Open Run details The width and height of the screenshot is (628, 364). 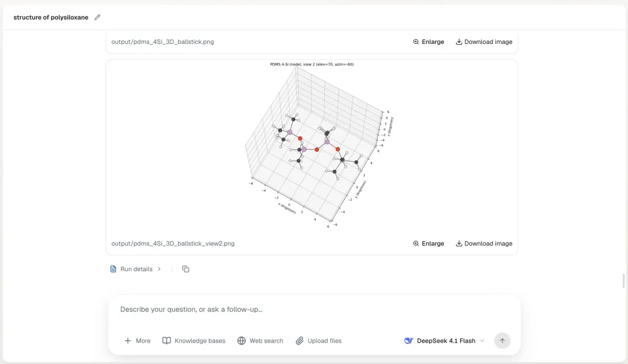click(x=136, y=269)
